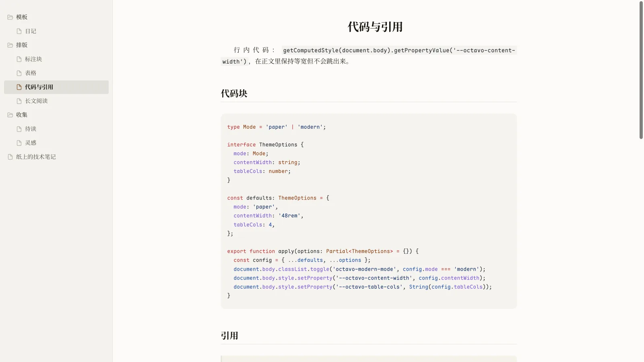Collapse the 模板 folder icon
The width and height of the screenshot is (644, 362).
click(10, 17)
